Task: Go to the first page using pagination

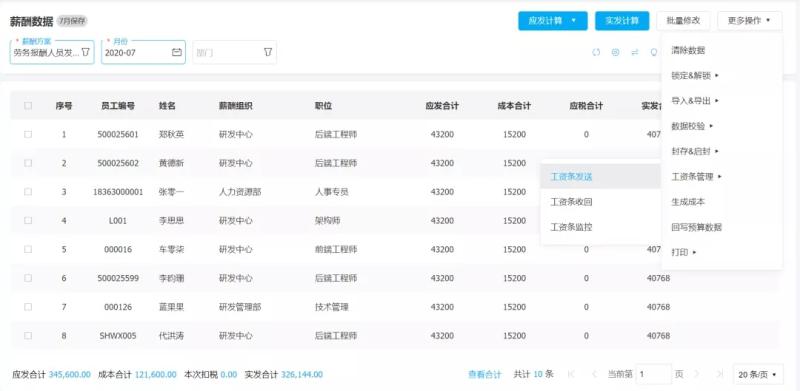Action: click(x=571, y=374)
